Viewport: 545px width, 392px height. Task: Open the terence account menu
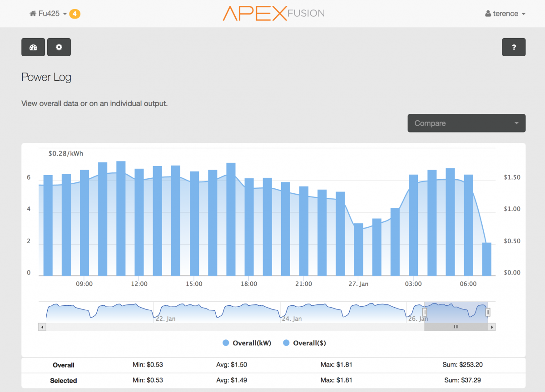(x=505, y=14)
